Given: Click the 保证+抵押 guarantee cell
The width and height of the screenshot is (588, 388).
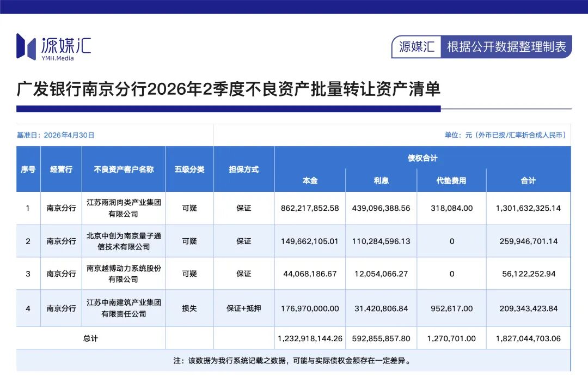Looking at the screenshot, I should click(244, 308).
